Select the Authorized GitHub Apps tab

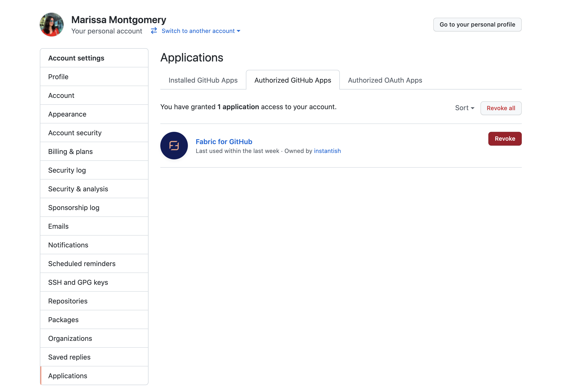pos(293,80)
